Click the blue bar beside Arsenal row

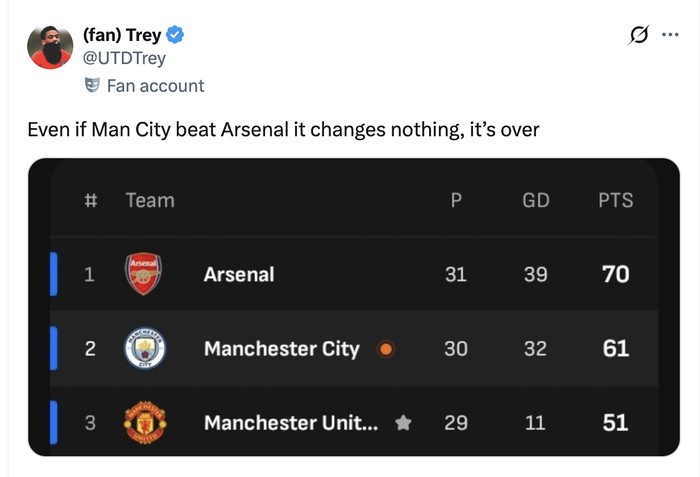(x=54, y=274)
